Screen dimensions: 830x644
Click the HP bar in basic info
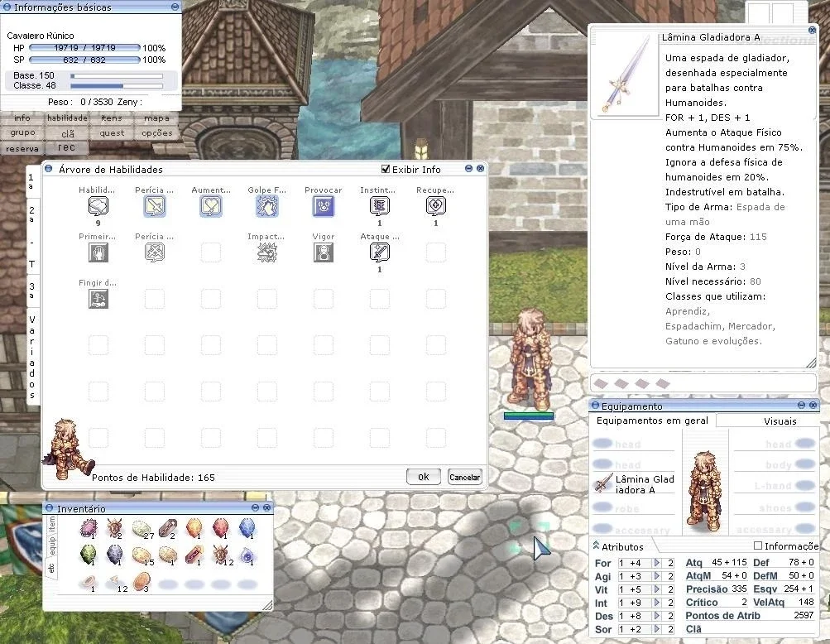click(x=84, y=48)
